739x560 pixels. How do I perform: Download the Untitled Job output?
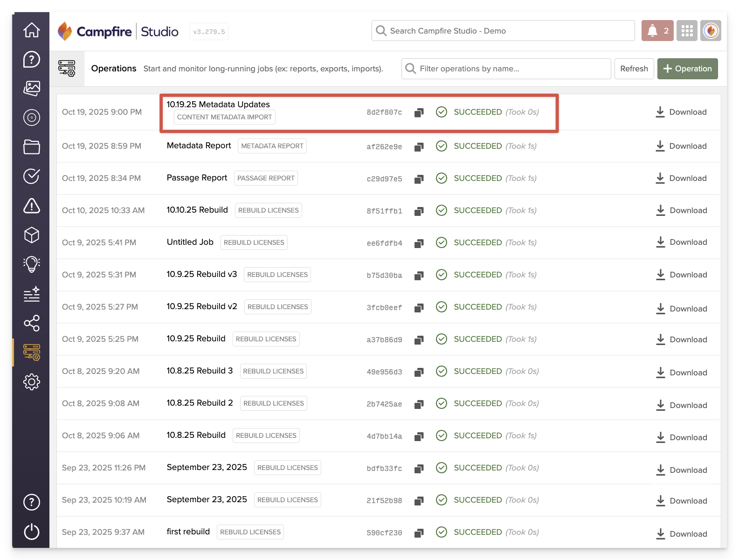[681, 242]
